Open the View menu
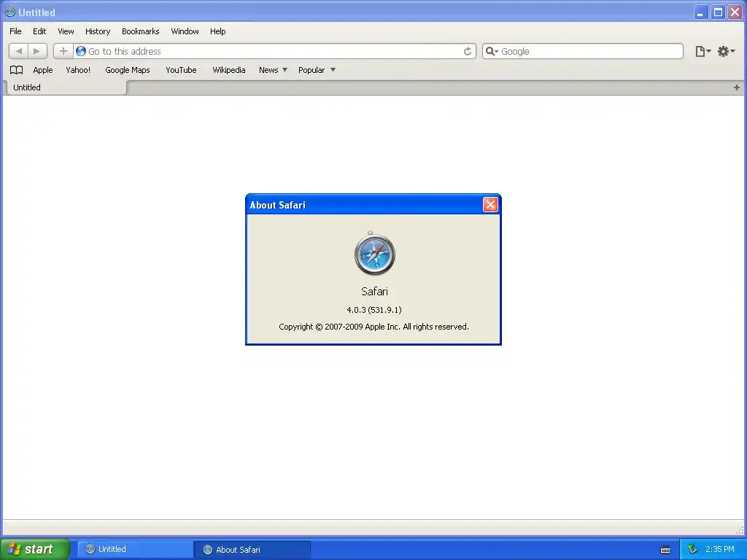The width and height of the screenshot is (747, 560). [x=66, y=31]
